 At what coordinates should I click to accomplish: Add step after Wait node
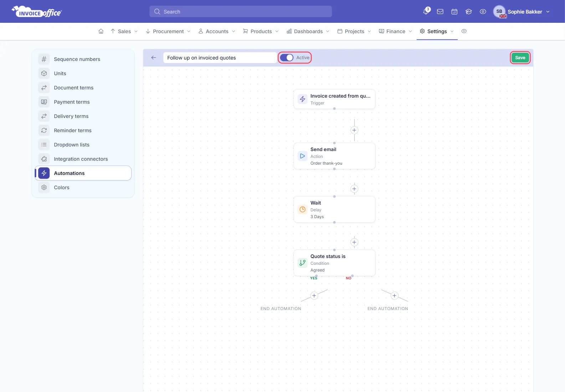point(354,242)
